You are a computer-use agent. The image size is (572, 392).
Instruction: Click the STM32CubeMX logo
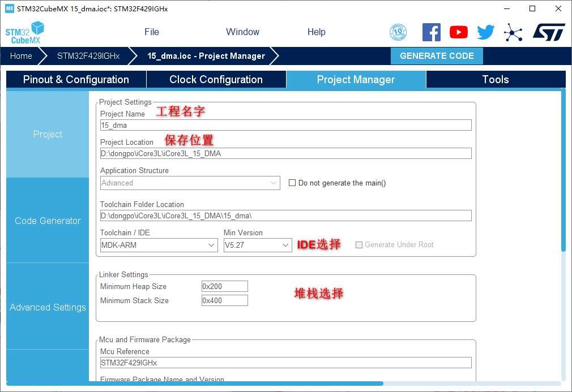click(25, 32)
